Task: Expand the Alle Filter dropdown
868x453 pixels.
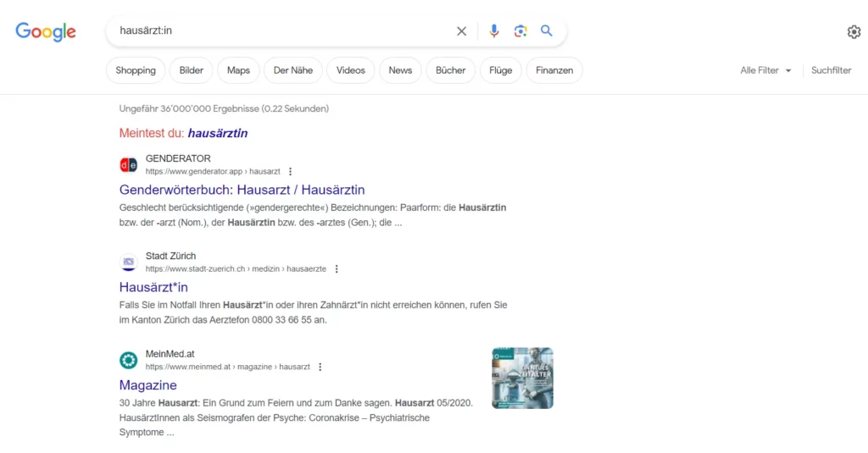Action: [765, 70]
